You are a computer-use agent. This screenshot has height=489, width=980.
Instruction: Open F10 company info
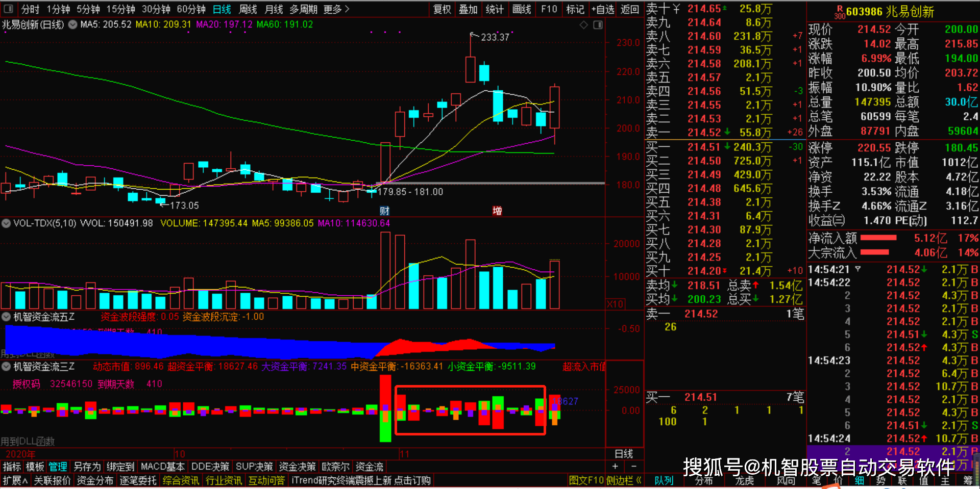tap(549, 9)
